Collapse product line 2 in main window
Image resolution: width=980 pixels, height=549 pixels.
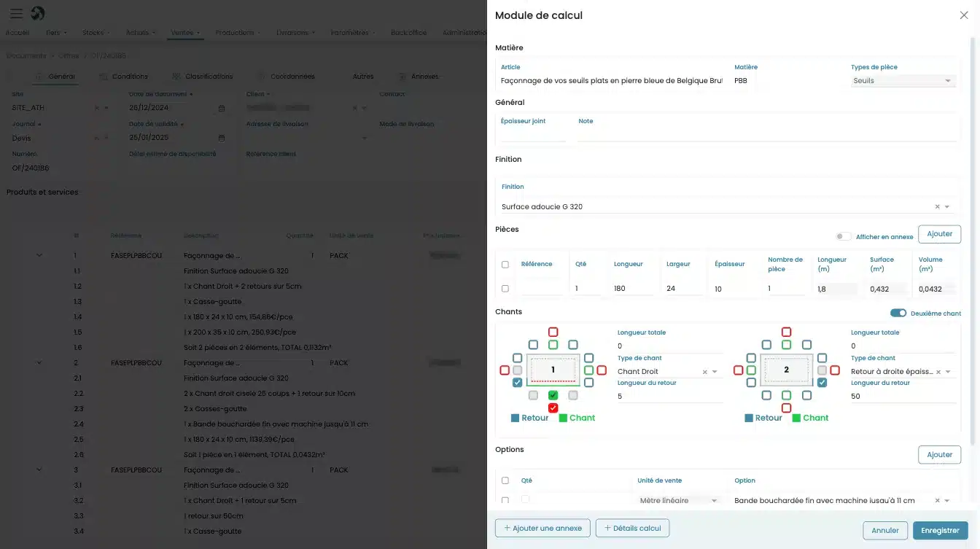(39, 362)
